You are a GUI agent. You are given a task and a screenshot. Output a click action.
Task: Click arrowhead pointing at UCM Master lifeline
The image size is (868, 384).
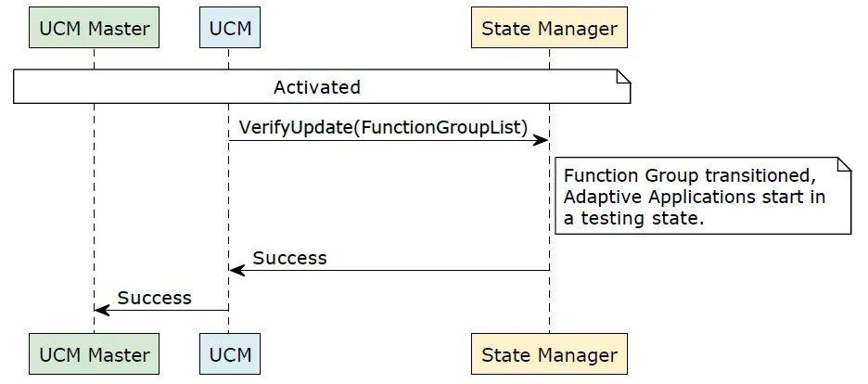[x=102, y=311]
